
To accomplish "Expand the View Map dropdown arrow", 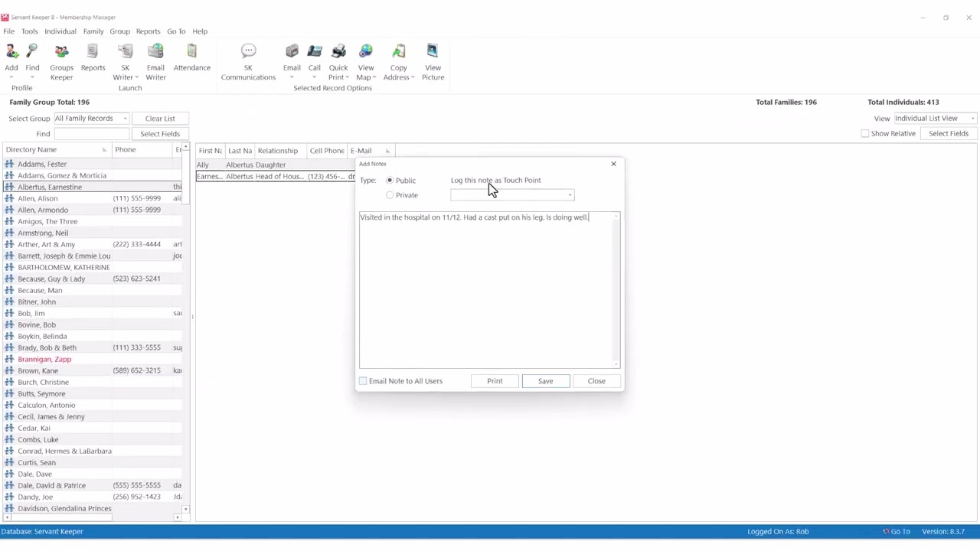I will point(374,77).
